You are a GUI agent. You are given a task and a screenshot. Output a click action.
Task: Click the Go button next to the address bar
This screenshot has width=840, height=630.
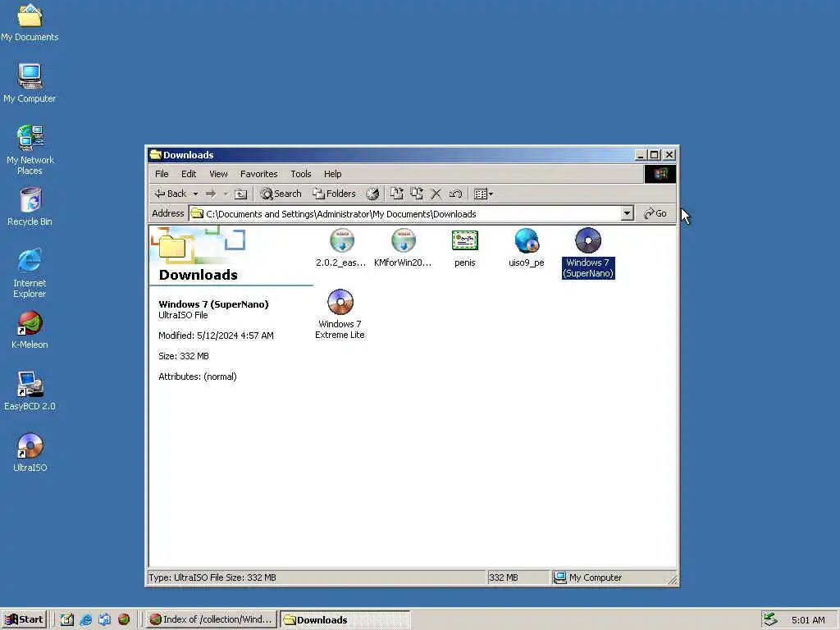[x=655, y=213]
